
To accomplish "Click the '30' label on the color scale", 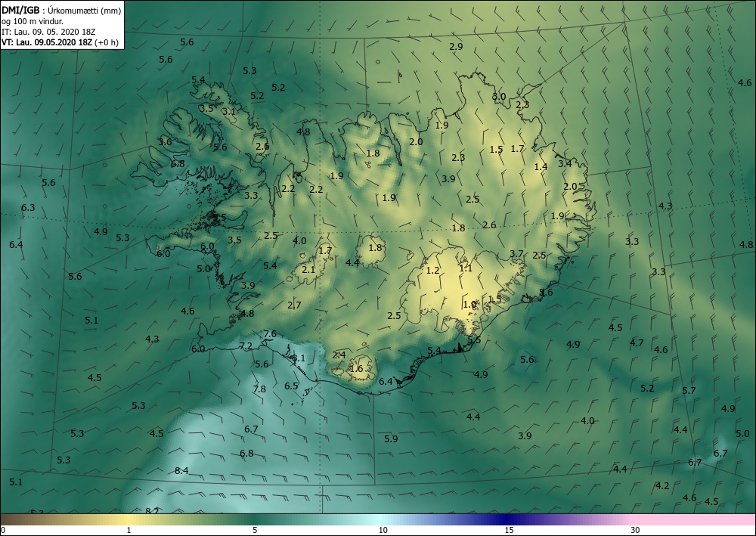I will 636,530.
